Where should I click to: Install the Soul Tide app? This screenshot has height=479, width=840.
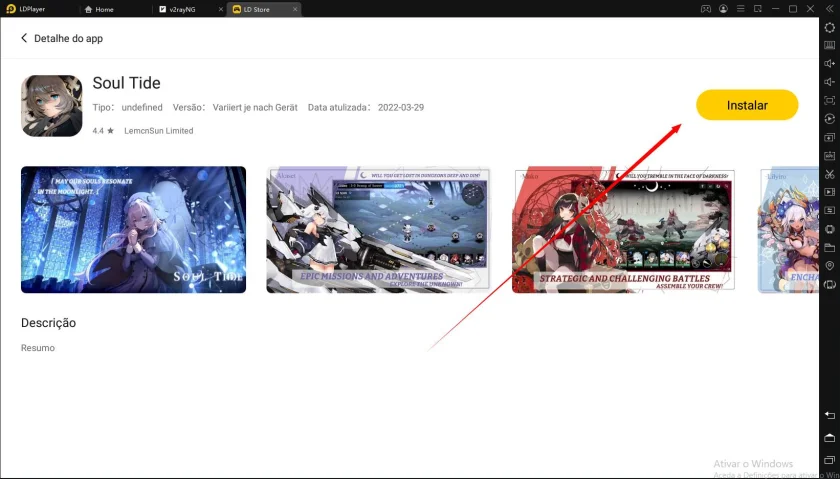point(747,105)
